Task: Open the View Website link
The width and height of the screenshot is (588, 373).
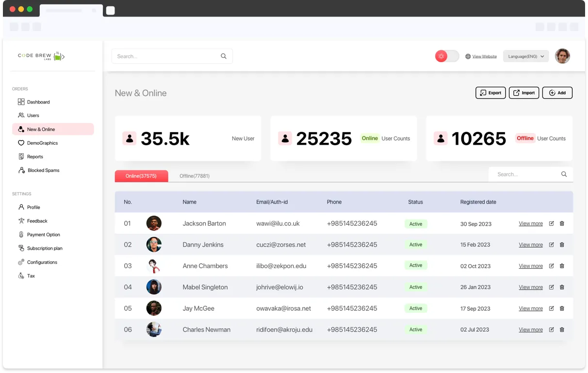Action: (x=484, y=56)
